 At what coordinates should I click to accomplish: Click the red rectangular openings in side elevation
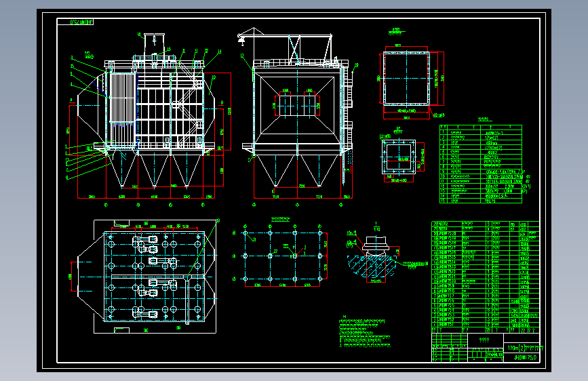pos(297,105)
